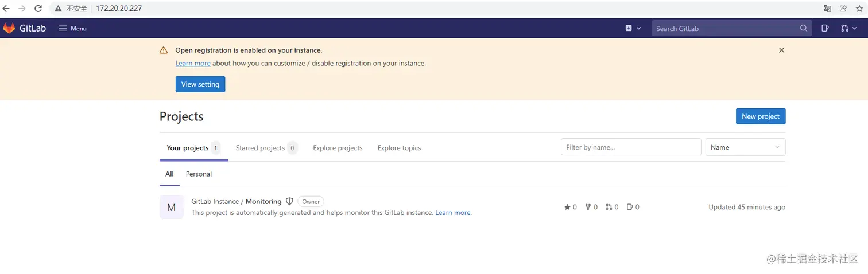The width and height of the screenshot is (868, 274).
Task: Click the search magnifier icon
Action: click(804, 28)
